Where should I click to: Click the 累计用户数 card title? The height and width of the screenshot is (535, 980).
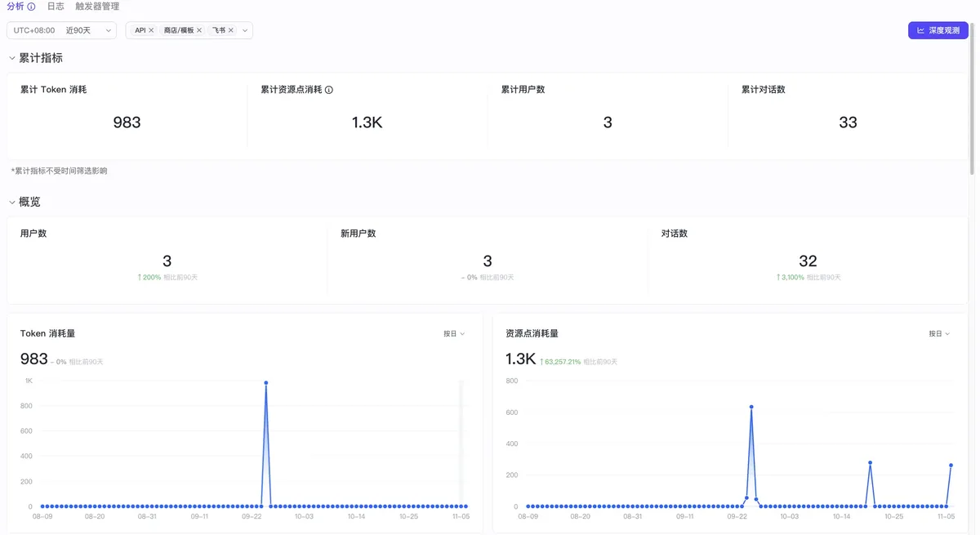click(x=523, y=90)
